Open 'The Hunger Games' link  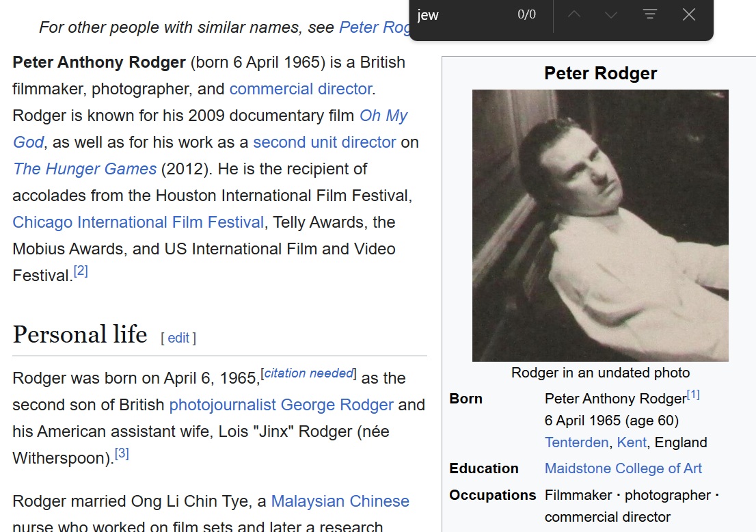[x=85, y=169]
